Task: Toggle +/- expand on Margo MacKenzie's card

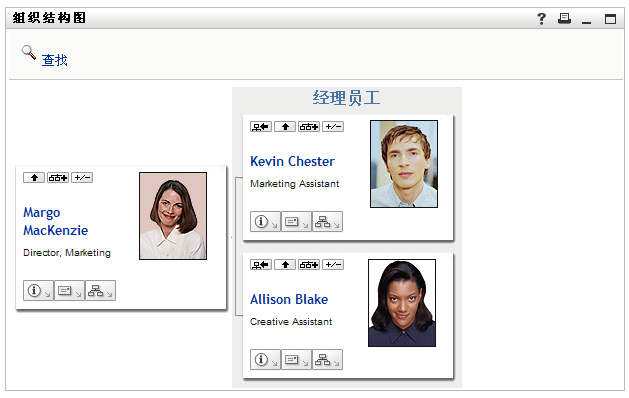Action: click(x=82, y=177)
